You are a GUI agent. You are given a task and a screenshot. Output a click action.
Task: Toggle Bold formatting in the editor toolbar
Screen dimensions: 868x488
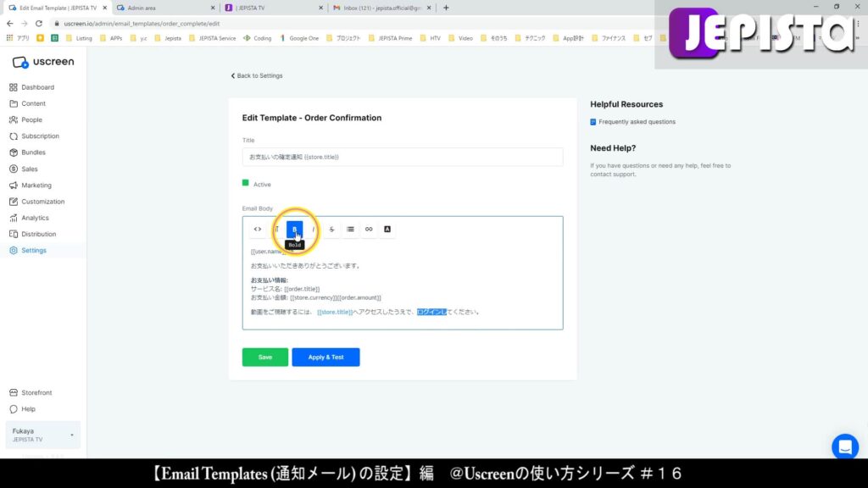pyautogui.click(x=294, y=229)
